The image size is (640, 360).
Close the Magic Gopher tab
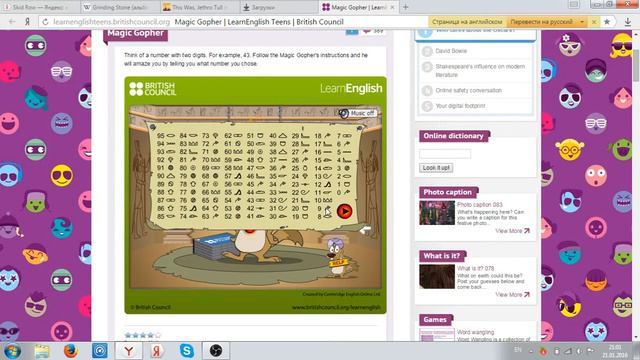[x=392, y=7]
